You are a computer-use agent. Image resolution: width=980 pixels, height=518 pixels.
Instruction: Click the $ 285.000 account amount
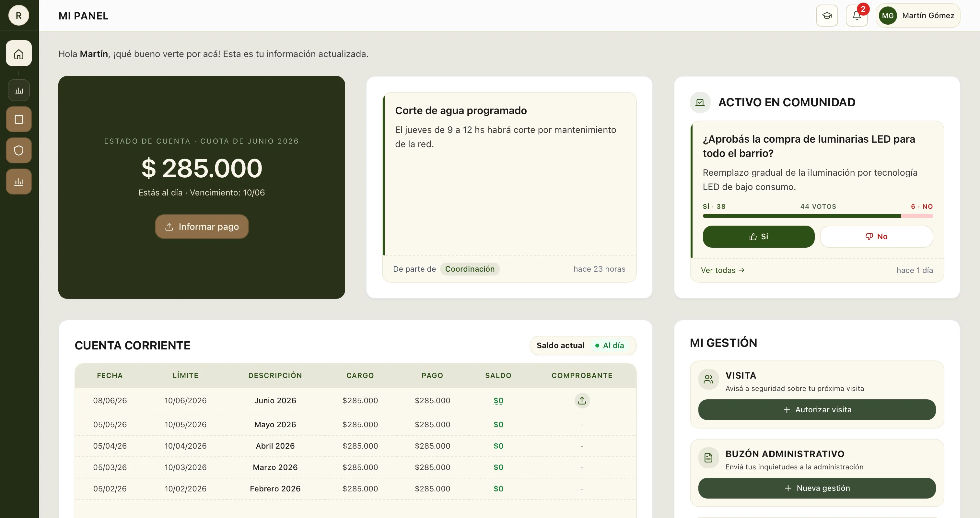202,168
